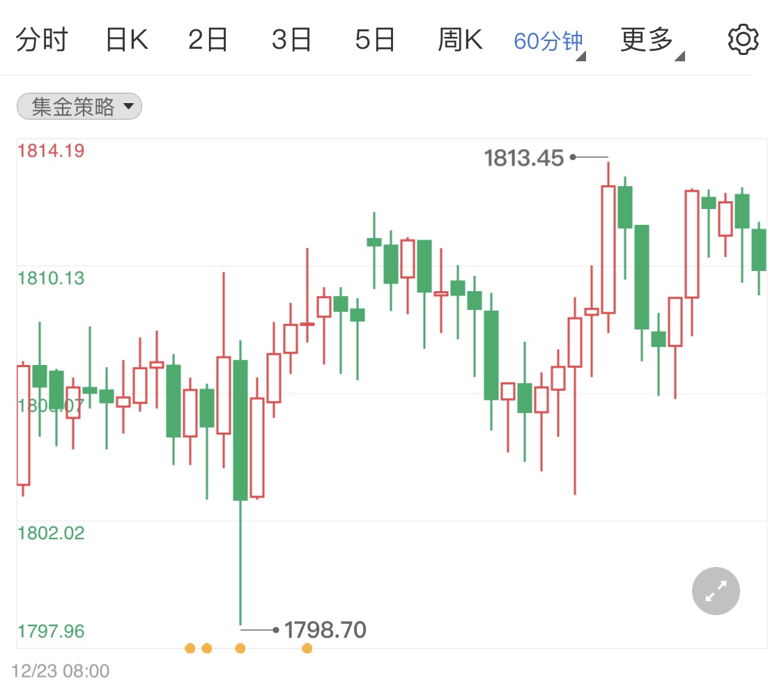
Task: Select the rightmost orange marker dot
Action: click(x=307, y=648)
